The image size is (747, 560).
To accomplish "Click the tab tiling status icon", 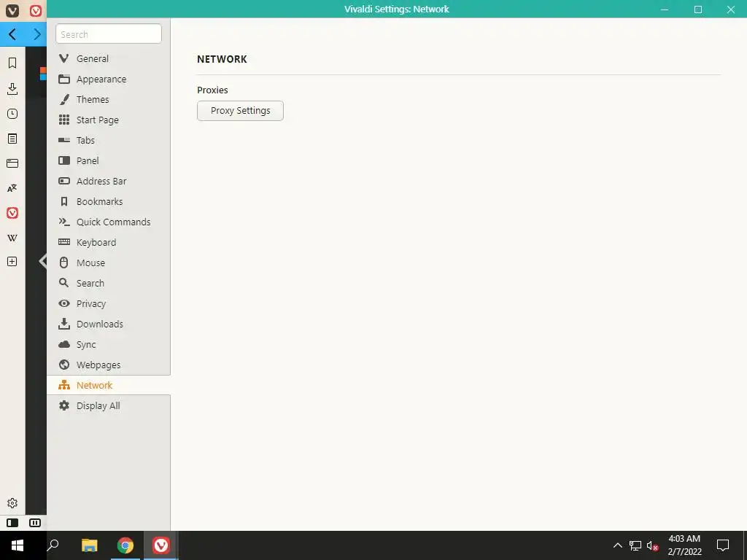I will pyautogui.click(x=35, y=523).
